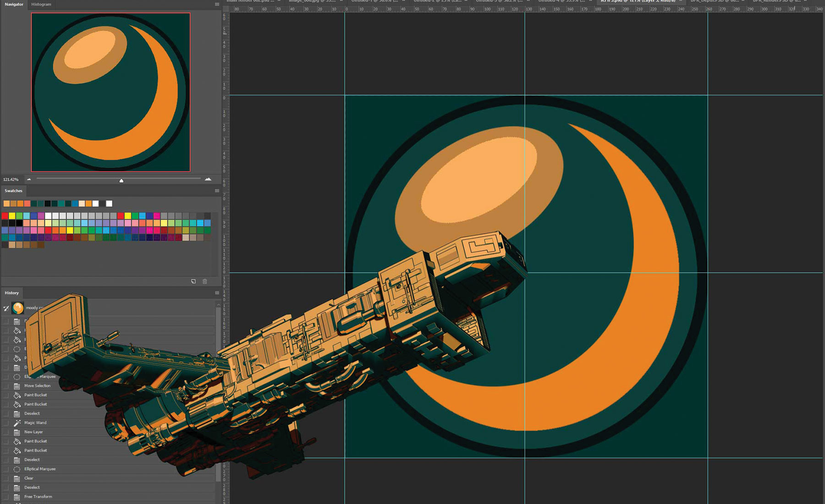Pick the light beige swatch in fourth row
Image resolution: width=825 pixels, height=504 pixels.
point(186,238)
